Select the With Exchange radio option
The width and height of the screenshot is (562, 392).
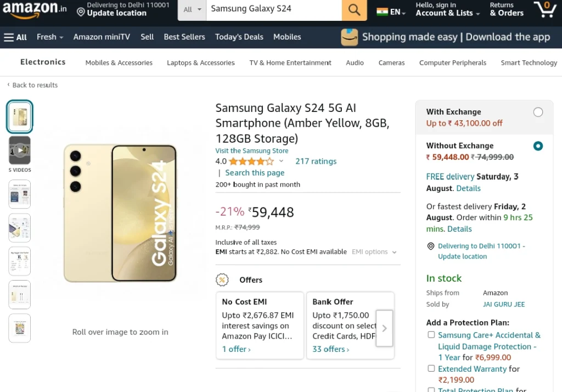(538, 112)
